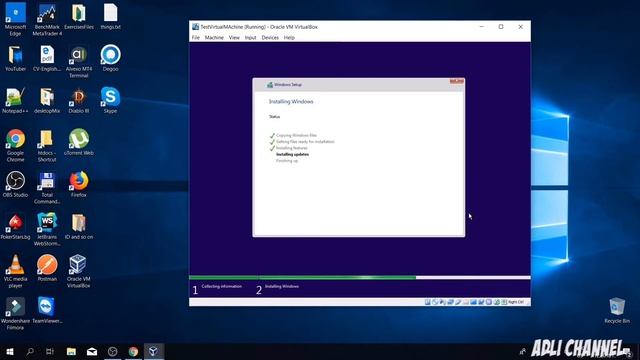The height and width of the screenshot is (360, 640).
Task: Select the BenchMark MetaTrader 4 desktop icon
Action: [47, 20]
